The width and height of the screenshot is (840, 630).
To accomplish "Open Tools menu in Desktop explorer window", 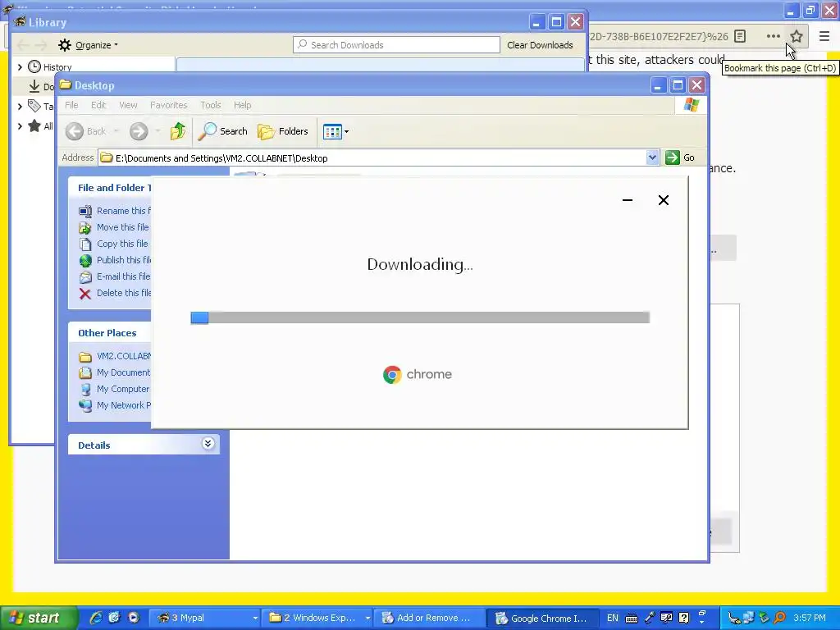I will tap(211, 105).
